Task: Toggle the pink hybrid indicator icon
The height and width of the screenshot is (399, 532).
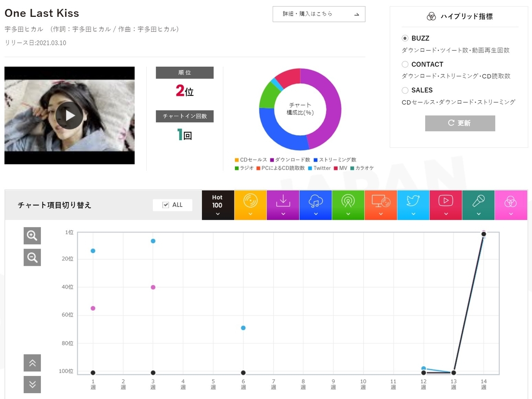Action: [511, 205]
